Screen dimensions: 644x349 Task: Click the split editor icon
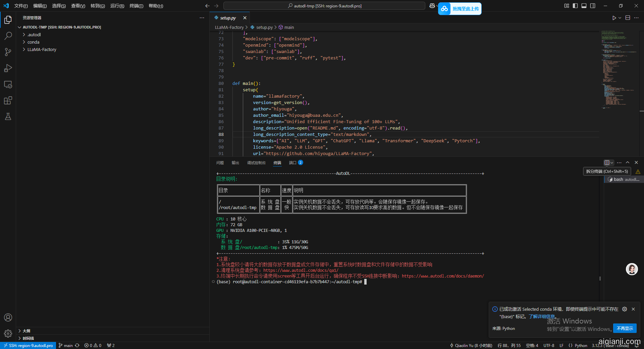coord(628,18)
